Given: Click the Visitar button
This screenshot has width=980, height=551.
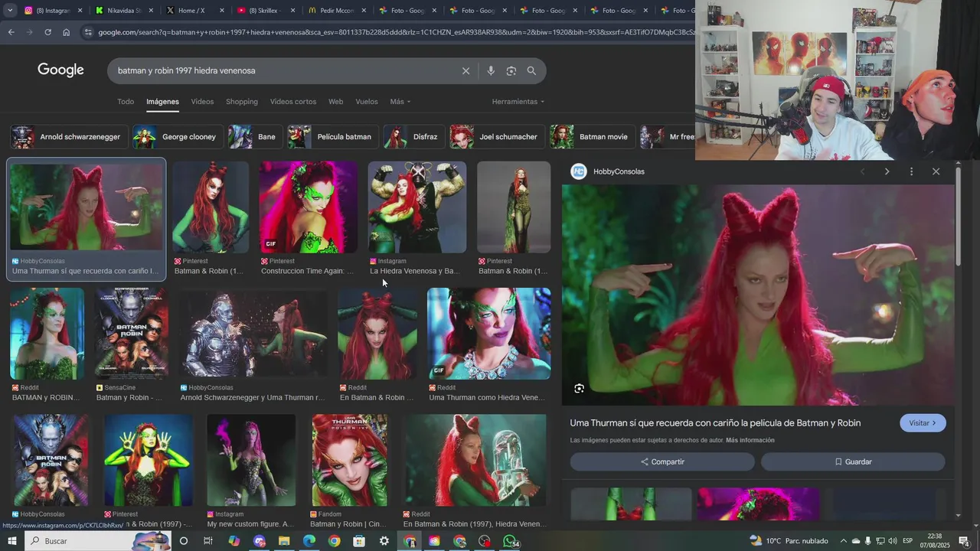Looking at the screenshot, I should pos(923,423).
